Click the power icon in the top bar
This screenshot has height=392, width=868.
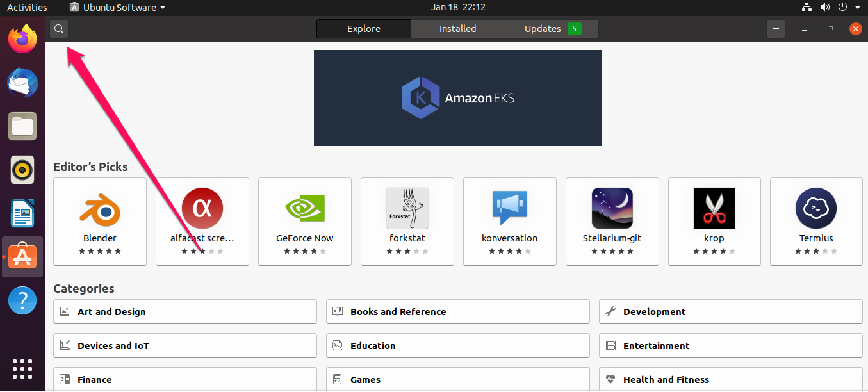pyautogui.click(x=842, y=8)
